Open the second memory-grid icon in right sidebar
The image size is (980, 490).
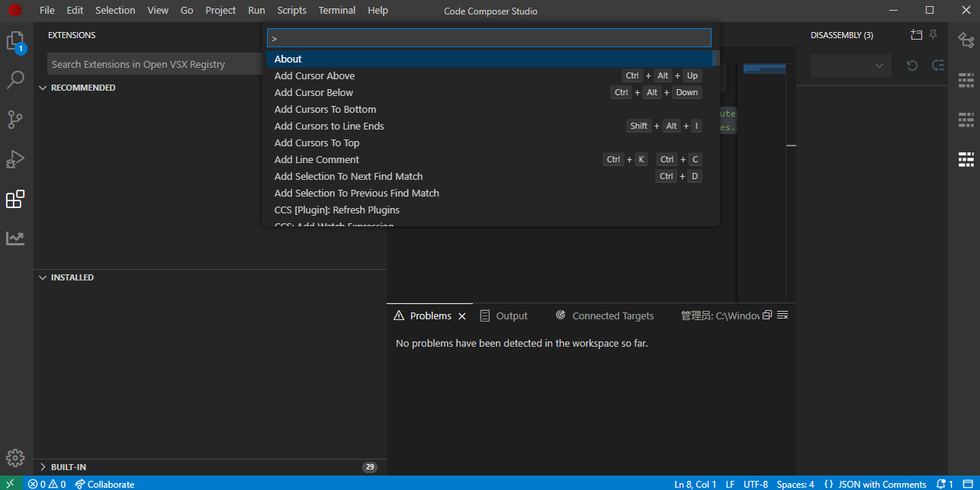966,120
